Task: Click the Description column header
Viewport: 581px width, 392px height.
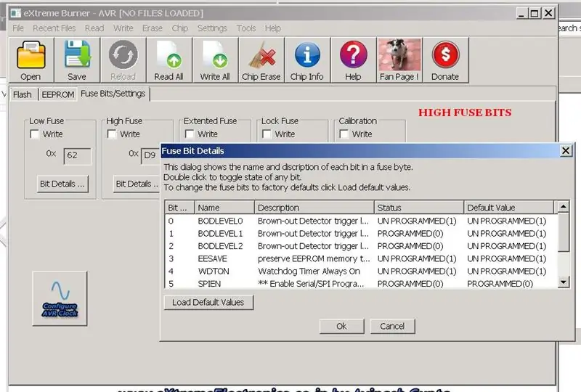Action: tap(314, 208)
